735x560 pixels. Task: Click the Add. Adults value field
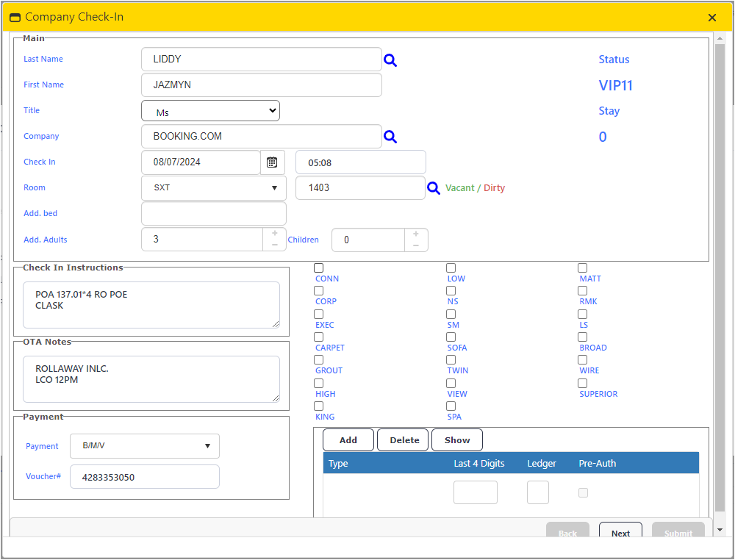tap(202, 240)
